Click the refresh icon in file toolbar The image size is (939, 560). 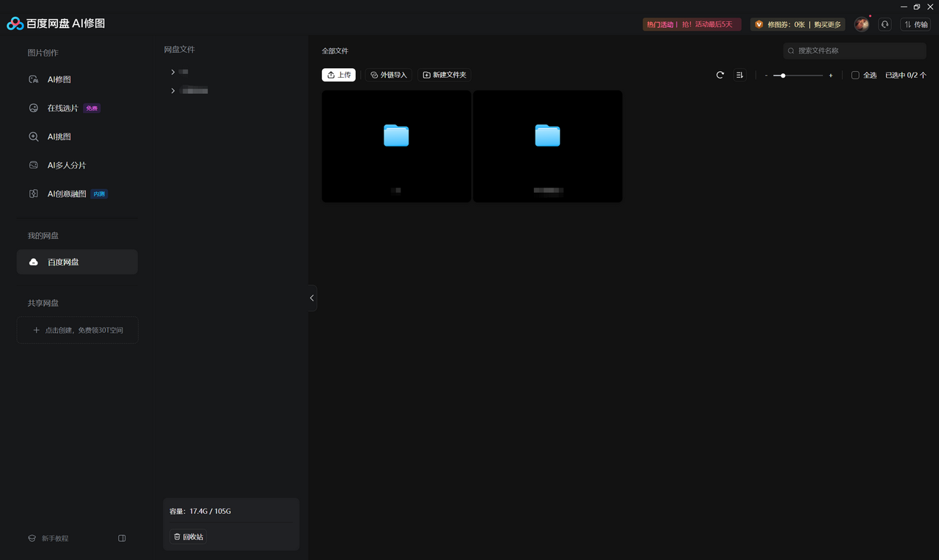(x=720, y=75)
